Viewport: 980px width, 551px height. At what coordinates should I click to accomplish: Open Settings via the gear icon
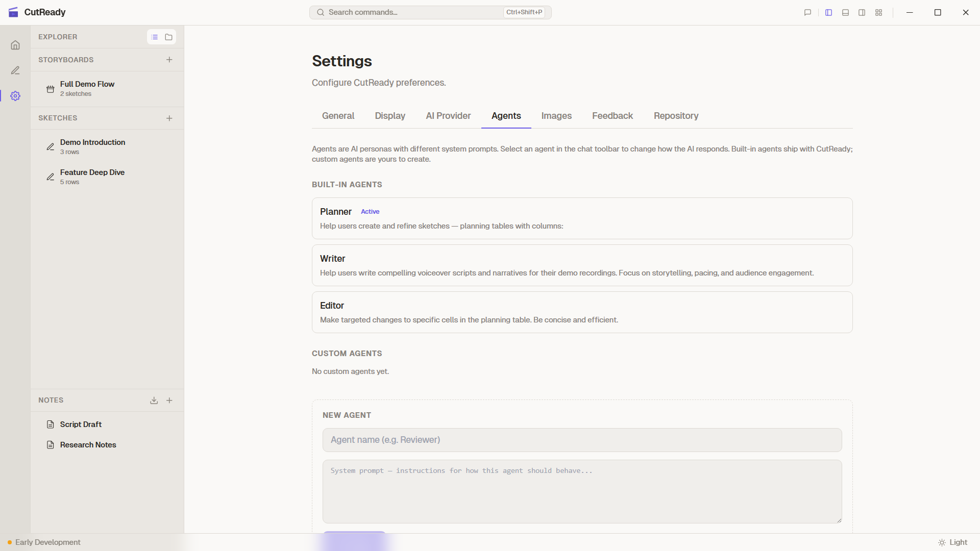[15, 95]
